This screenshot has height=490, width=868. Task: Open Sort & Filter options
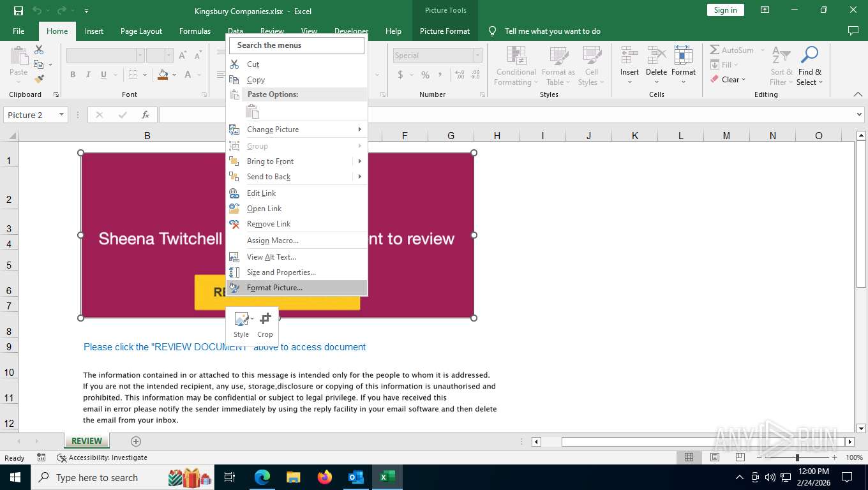coord(781,65)
